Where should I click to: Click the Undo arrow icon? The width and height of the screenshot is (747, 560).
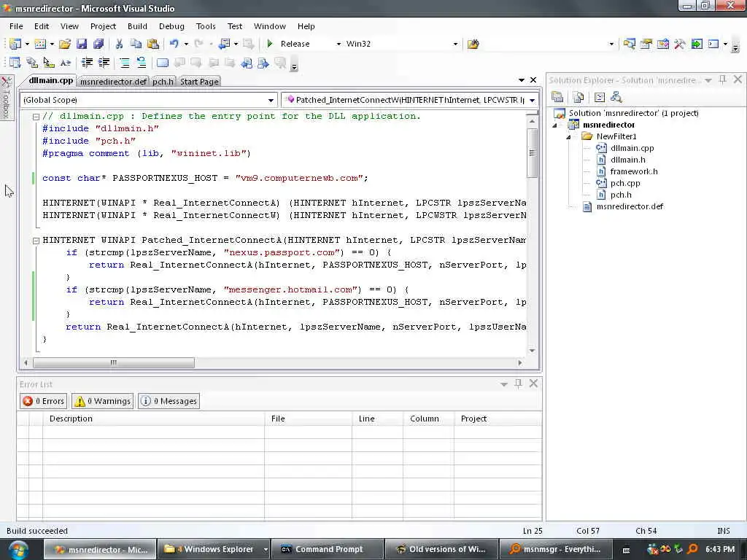[174, 44]
